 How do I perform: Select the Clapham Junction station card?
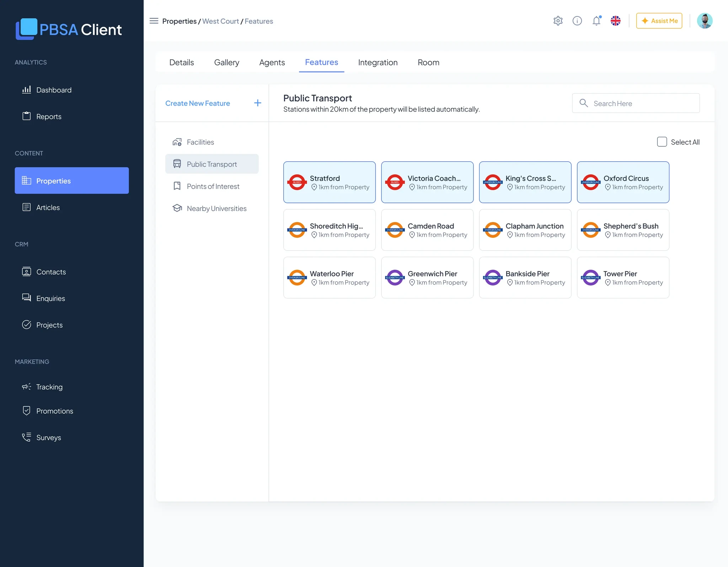525,230
